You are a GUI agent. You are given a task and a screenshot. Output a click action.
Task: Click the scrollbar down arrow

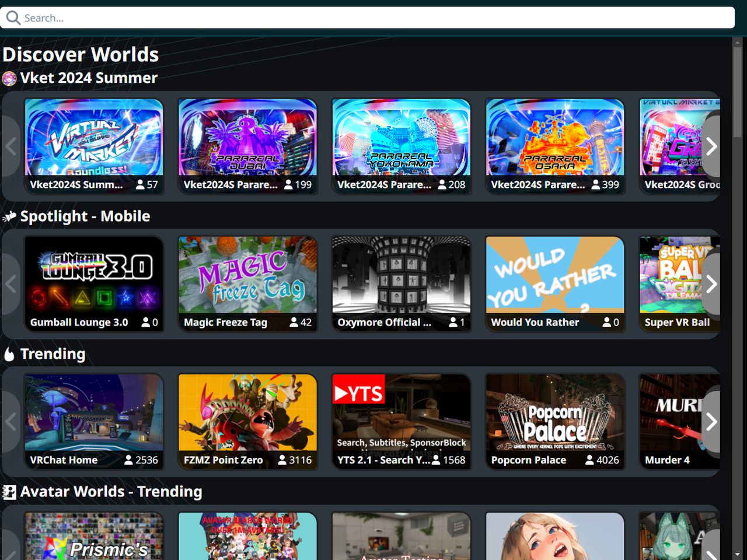click(x=738, y=555)
